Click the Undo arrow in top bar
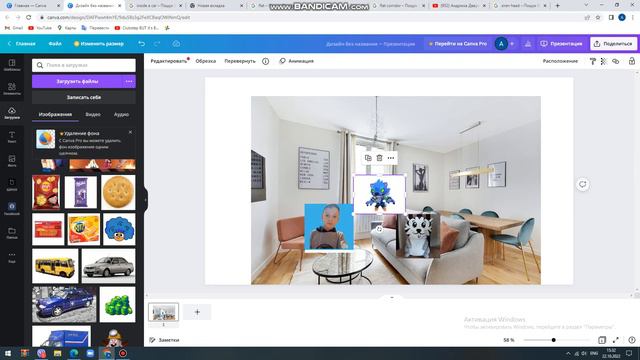 [x=141, y=44]
